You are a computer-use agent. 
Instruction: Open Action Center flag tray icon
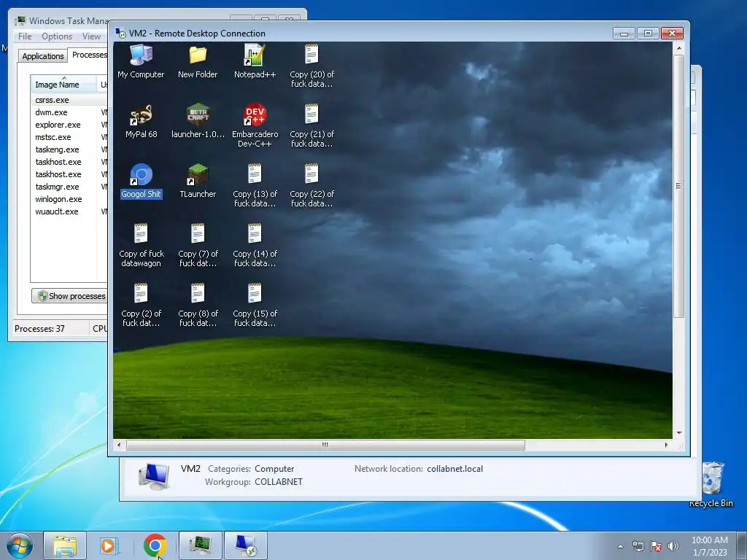click(x=656, y=546)
